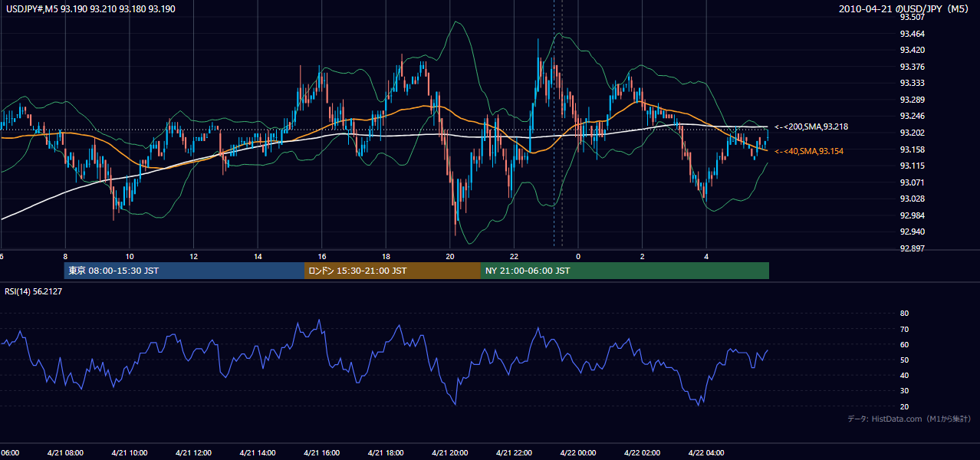980x460 pixels.
Task: Click the 4/21 20:00 time axis label
Action: pos(449,453)
